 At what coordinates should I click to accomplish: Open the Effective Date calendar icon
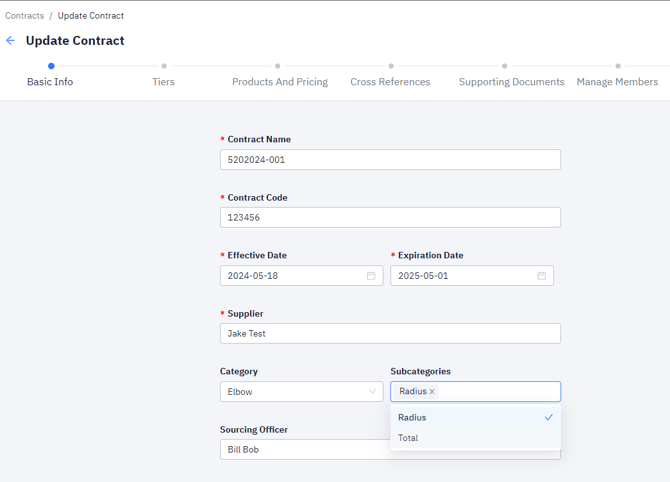point(371,276)
